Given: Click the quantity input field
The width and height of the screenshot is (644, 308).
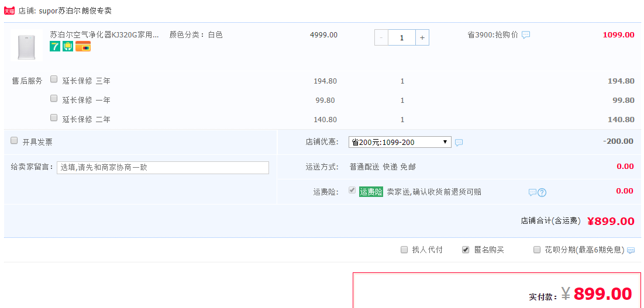Looking at the screenshot, I should click(x=402, y=38).
